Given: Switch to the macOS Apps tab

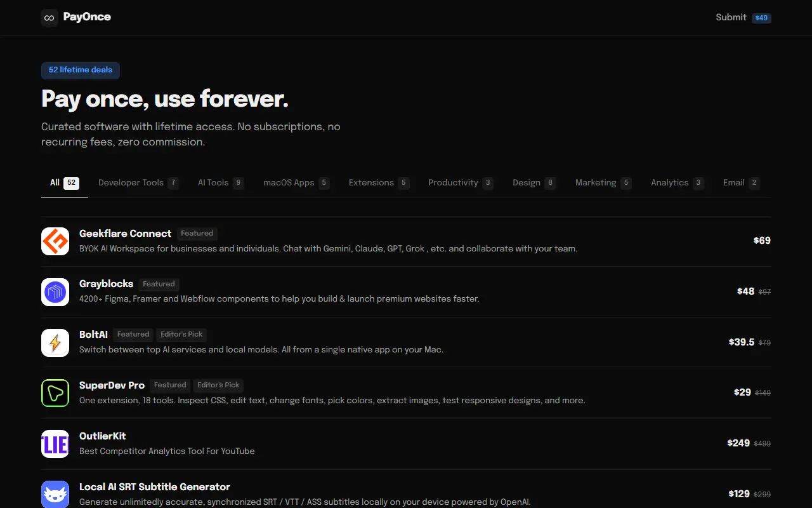Looking at the screenshot, I should [x=296, y=183].
